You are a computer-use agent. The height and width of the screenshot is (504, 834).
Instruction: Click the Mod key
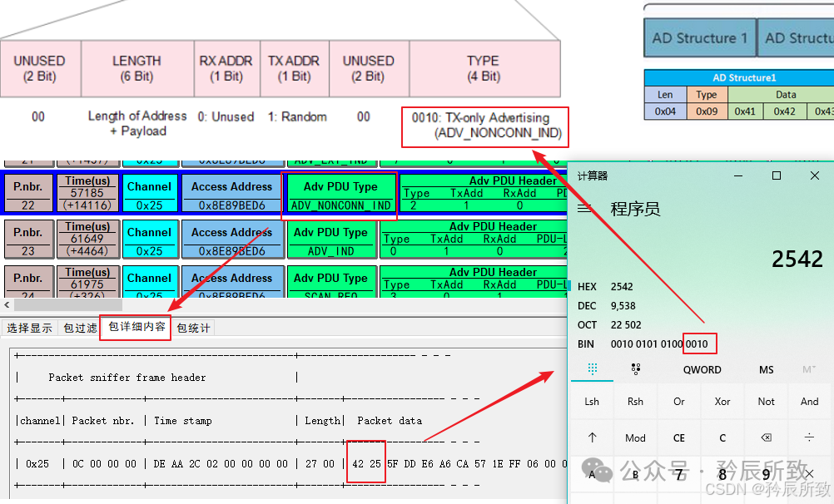[x=636, y=437]
